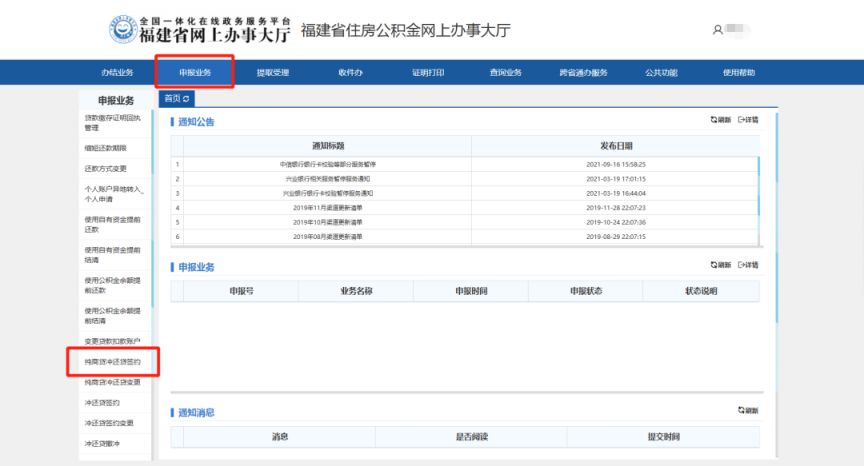
Task: Open 纯商贷冲还贷变更 in the sidebar
Action: click(112, 382)
